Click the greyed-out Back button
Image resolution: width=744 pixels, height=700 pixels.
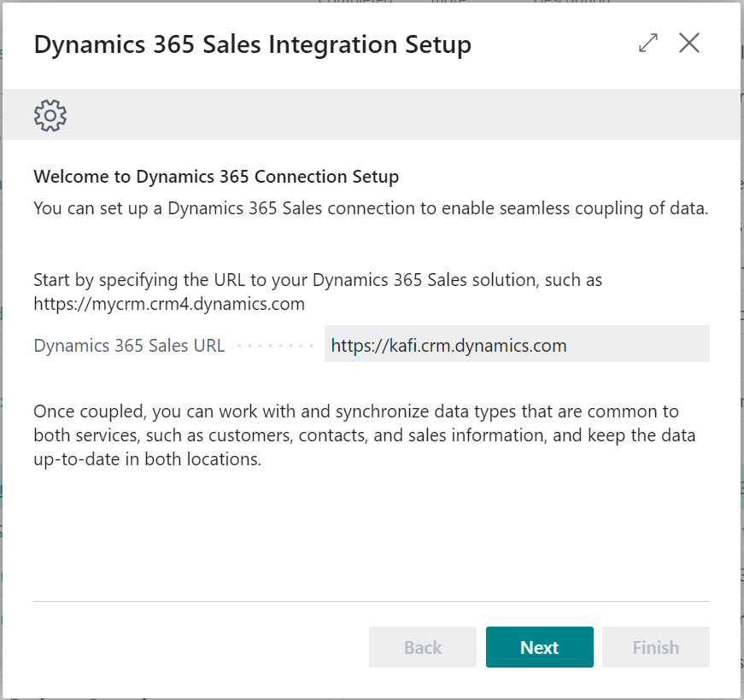(x=422, y=647)
